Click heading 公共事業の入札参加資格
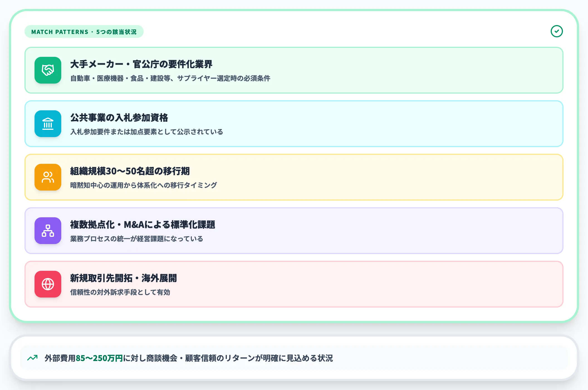This screenshot has width=588, height=390. tap(119, 118)
